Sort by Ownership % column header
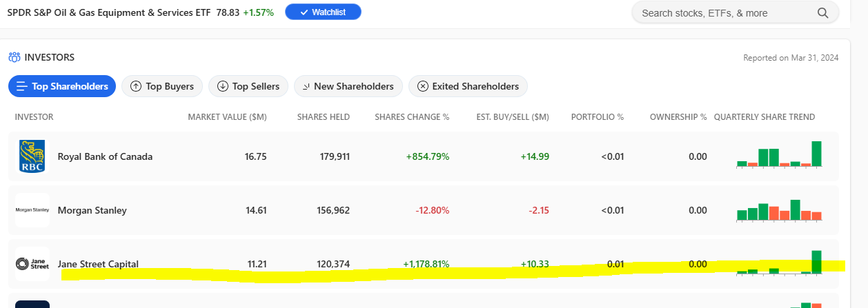Viewport: 868px width, 308px height. coord(678,117)
